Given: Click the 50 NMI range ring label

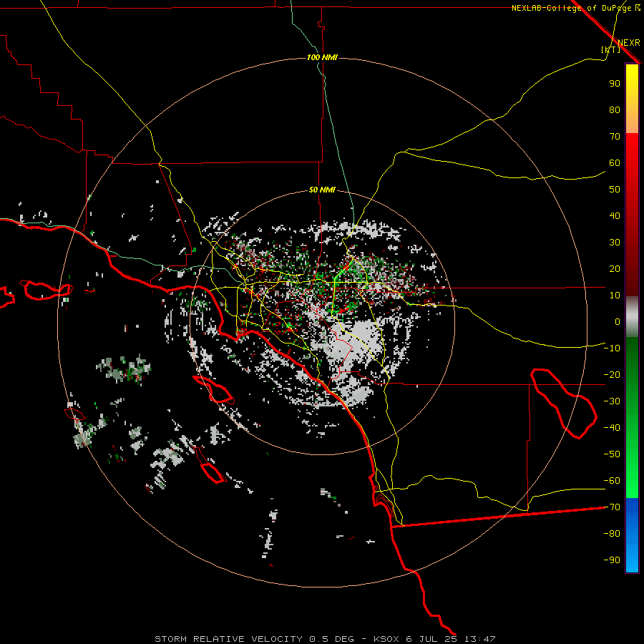Looking at the screenshot, I should click(x=322, y=190).
